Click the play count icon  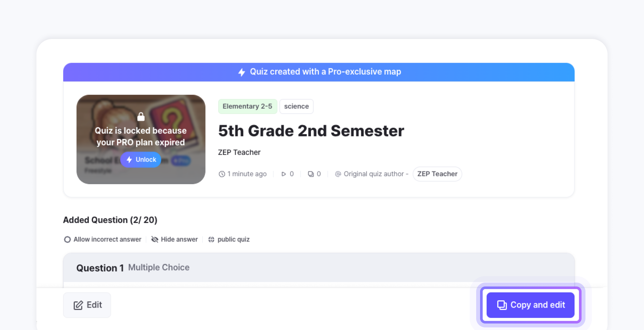point(284,174)
